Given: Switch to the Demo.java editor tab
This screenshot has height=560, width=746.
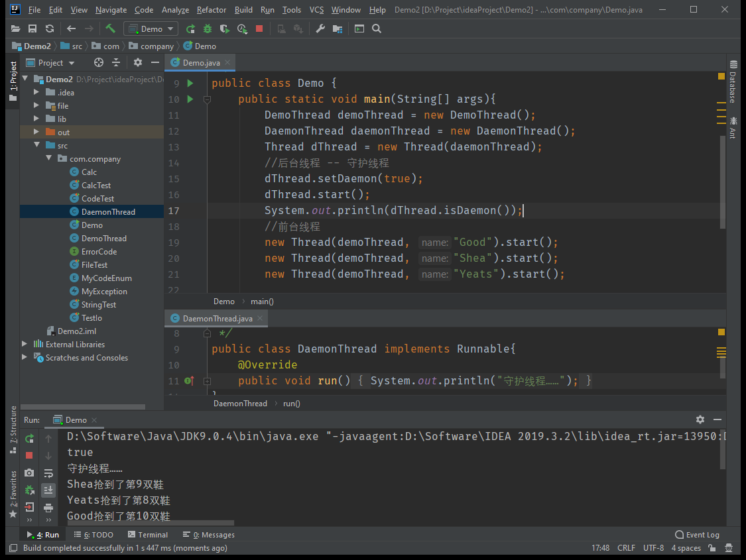Looking at the screenshot, I should pos(201,63).
